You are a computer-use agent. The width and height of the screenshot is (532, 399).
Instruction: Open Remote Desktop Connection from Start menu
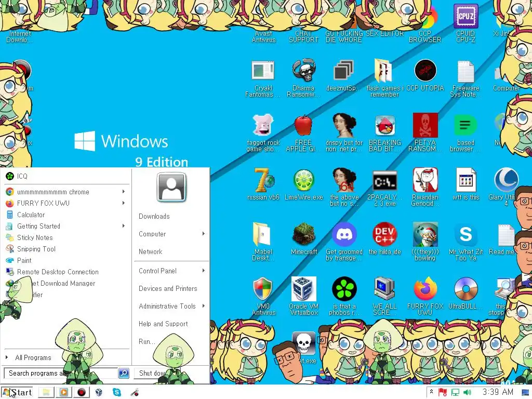click(x=67, y=272)
